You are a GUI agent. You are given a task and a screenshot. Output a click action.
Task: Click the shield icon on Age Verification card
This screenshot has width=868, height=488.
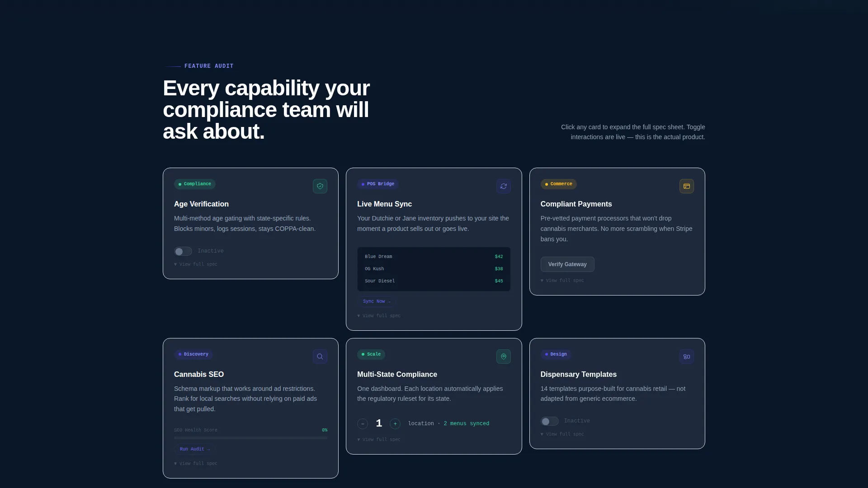point(320,186)
